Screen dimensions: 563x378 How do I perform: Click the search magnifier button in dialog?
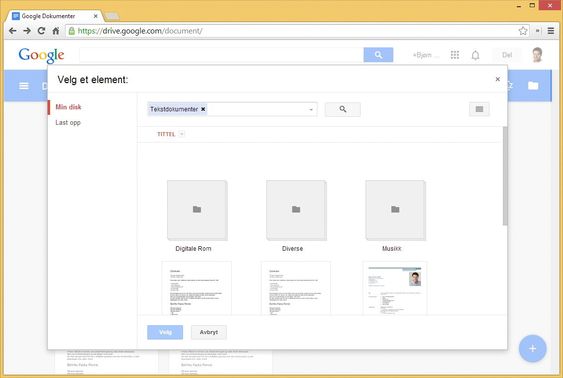pos(343,109)
